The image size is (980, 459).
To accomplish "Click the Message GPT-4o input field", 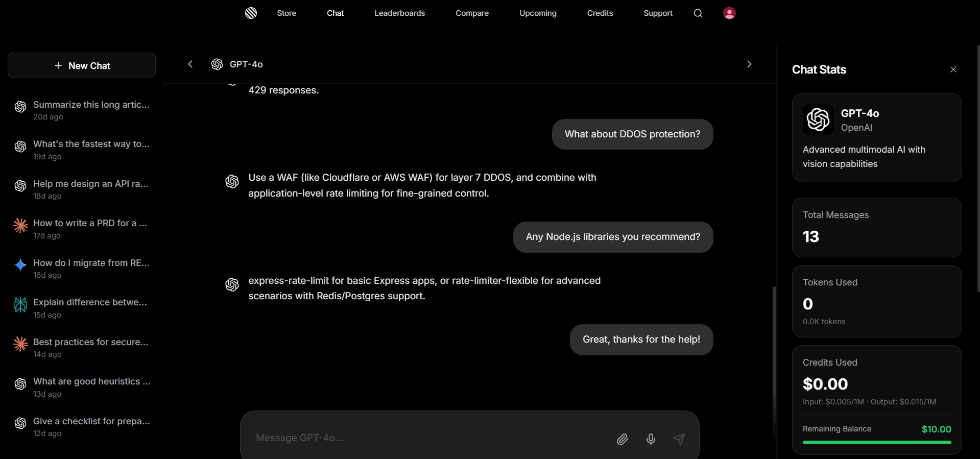I will coord(429,438).
